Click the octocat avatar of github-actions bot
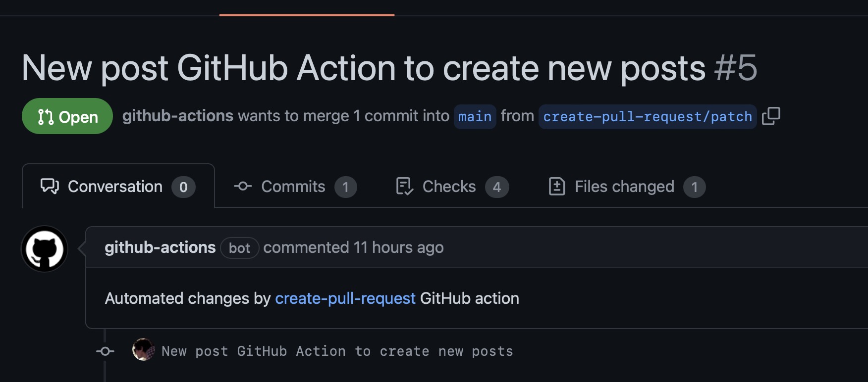 [x=45, y=249]
